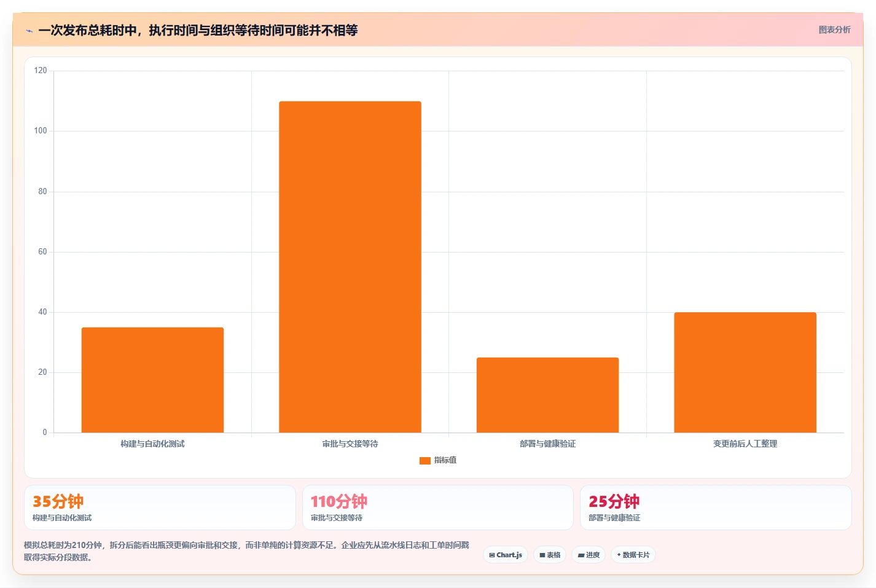Click the summary paragraph starting 模拟总耗时为210分钟
Image resolution: width=876 pixels, height=588 pixels.
[x=246, y=551]
